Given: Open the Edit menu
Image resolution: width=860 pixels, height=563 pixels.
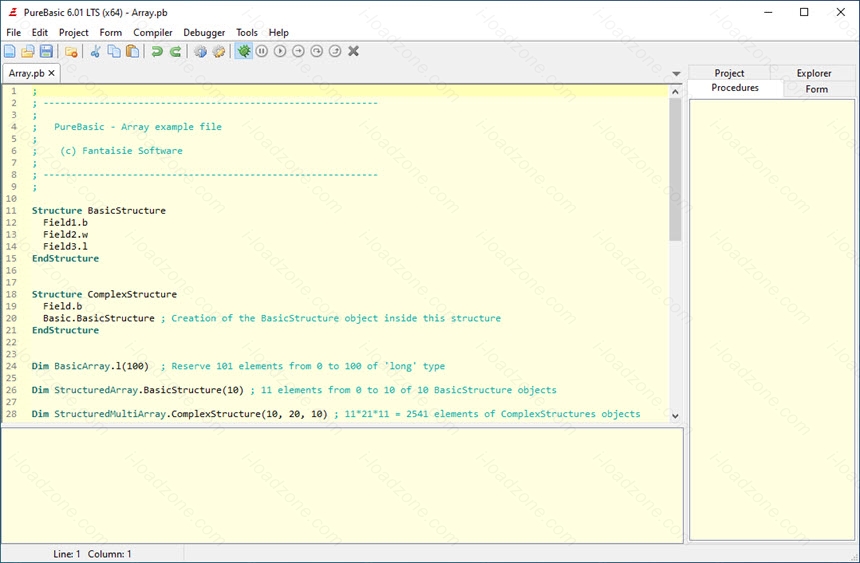Looking at the screenshot, I should click(39, 32).
